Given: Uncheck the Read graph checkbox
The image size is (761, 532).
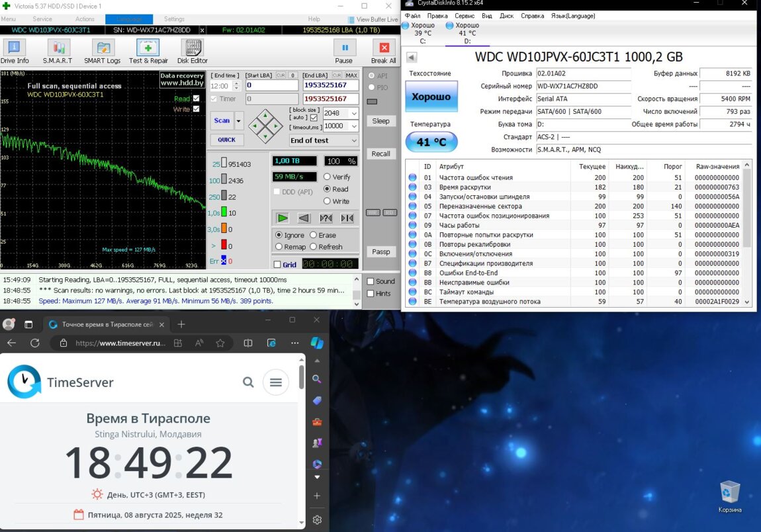Looking at the screenshot, I should click(x=196, y=99).
